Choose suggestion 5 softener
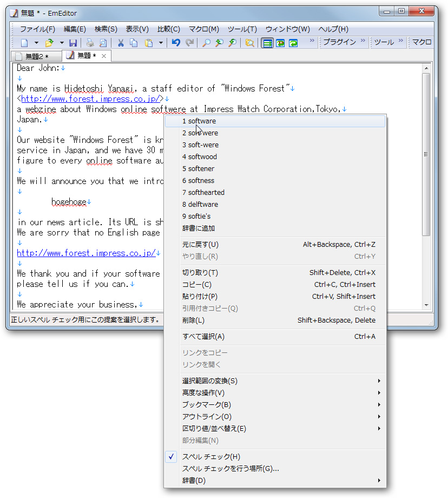Screen dimensions: 448x498 [x=275, y=169]
